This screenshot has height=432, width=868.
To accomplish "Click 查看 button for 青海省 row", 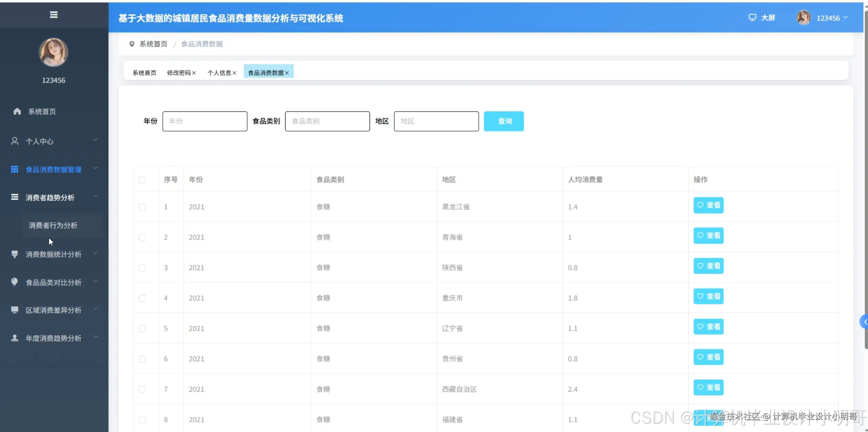I will click(x=708, y=235).
